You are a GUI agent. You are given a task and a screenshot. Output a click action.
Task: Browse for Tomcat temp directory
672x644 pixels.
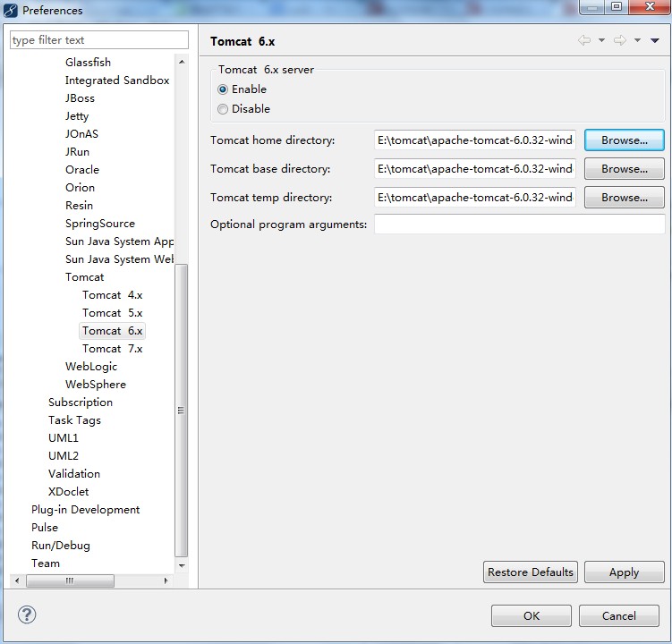point(625,198)
